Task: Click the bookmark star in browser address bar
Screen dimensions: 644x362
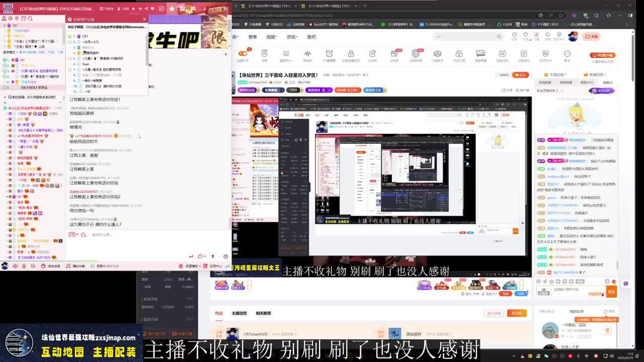Action: [560, 16]
